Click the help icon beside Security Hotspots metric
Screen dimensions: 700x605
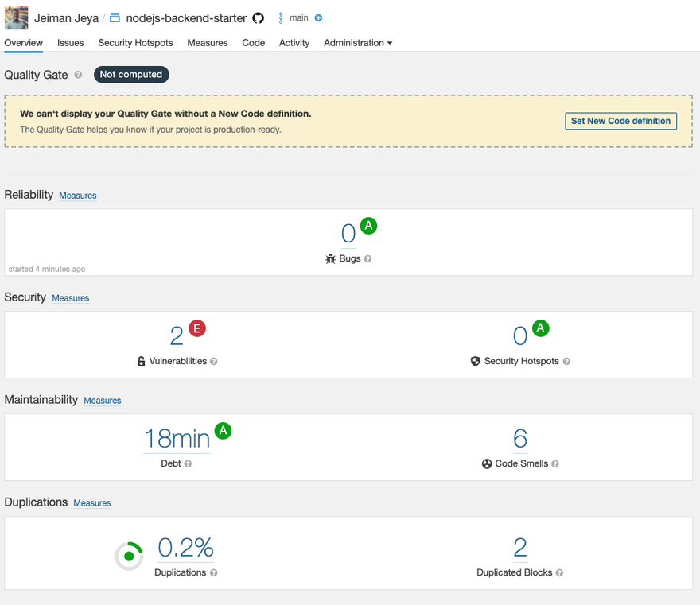566,362
